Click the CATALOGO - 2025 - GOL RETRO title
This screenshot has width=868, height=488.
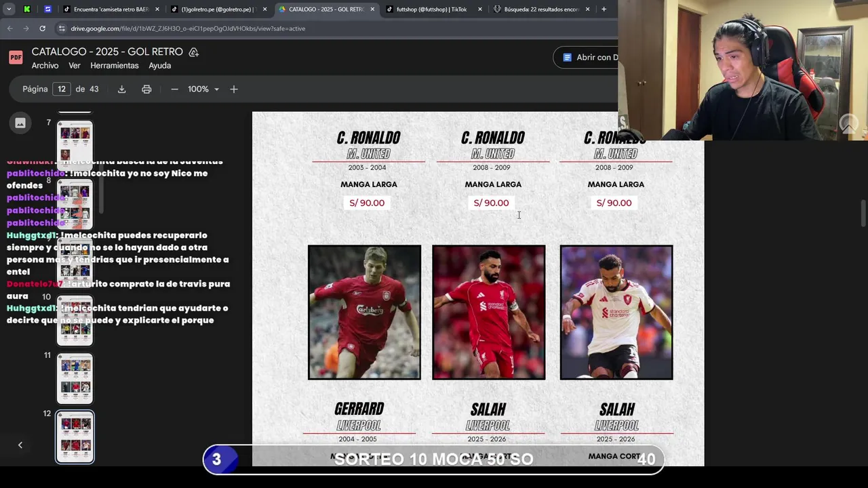(x=107, y=52)
